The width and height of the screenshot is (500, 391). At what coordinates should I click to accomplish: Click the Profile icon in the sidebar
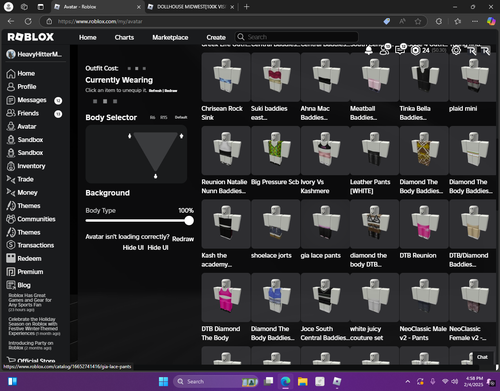pos(11,87)
